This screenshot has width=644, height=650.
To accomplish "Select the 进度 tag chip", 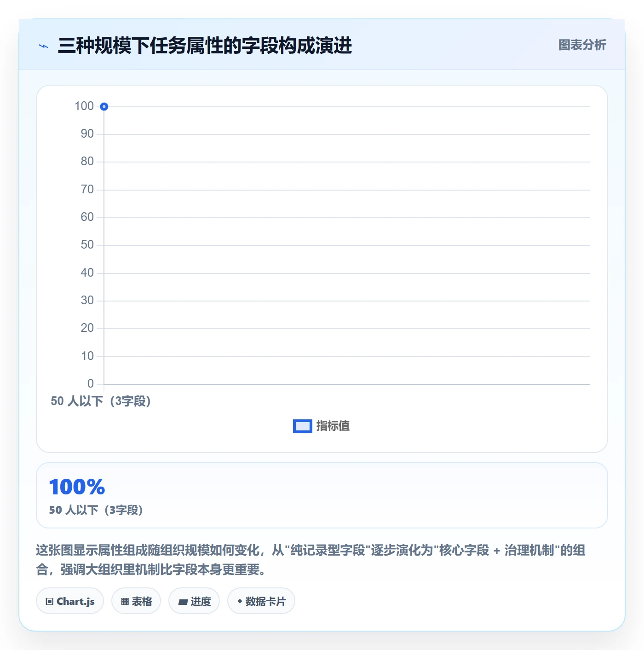I will click(x=194, y=601).
